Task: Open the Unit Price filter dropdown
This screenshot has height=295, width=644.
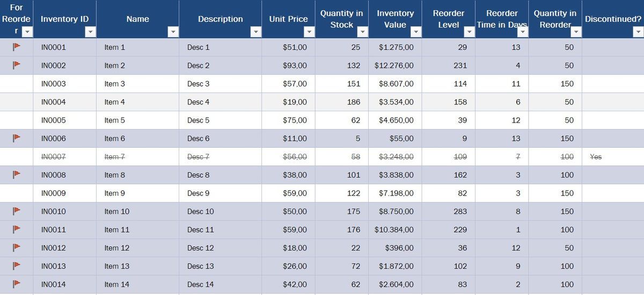Action: coord(309,32)
